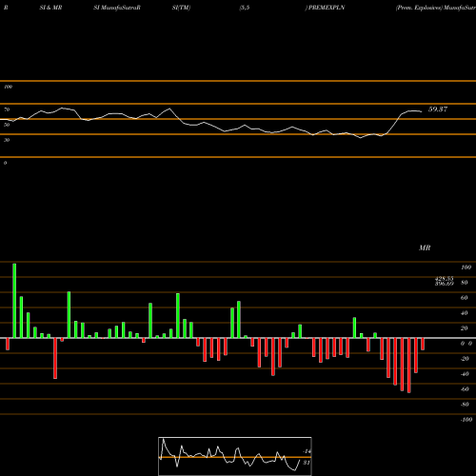Viewport: 476px width, 476px height.
Task: Click the MR axis label -40
Action: click(x=465, y=374)
